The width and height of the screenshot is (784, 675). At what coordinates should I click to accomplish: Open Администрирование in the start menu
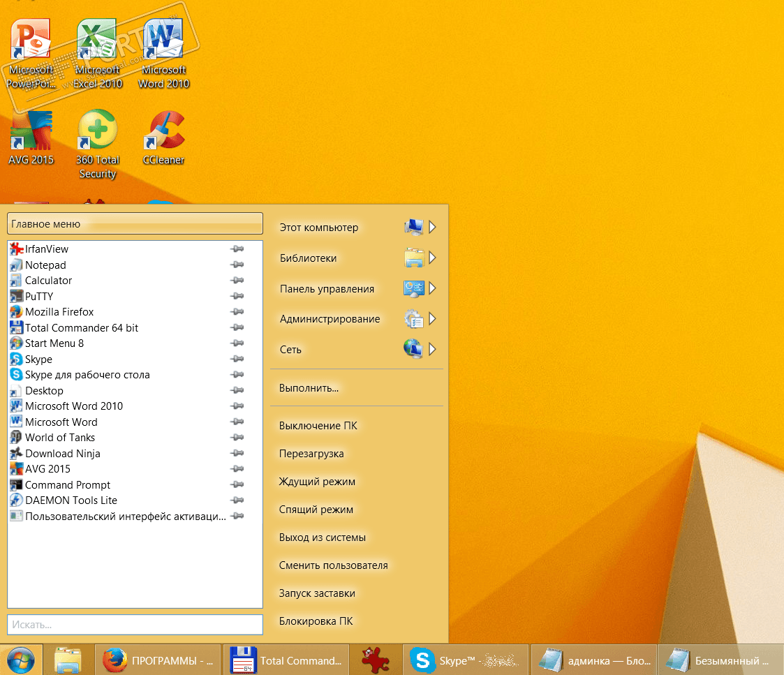(330, 319)
